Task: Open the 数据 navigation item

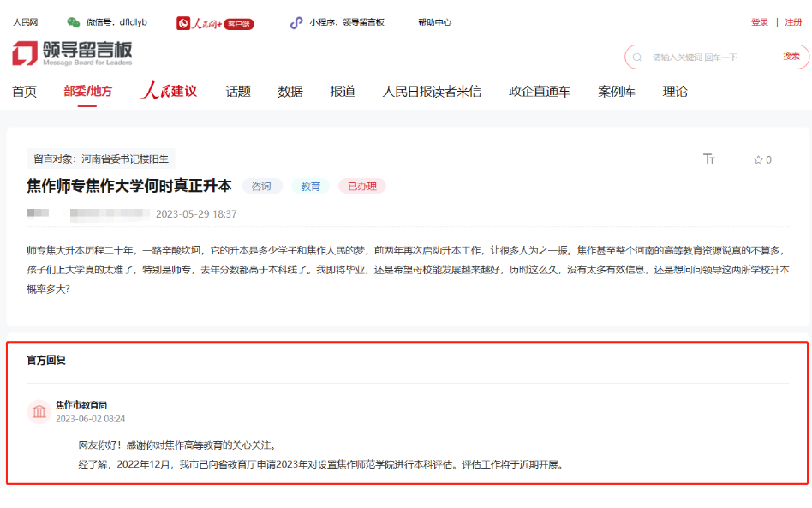Action: 290,92
